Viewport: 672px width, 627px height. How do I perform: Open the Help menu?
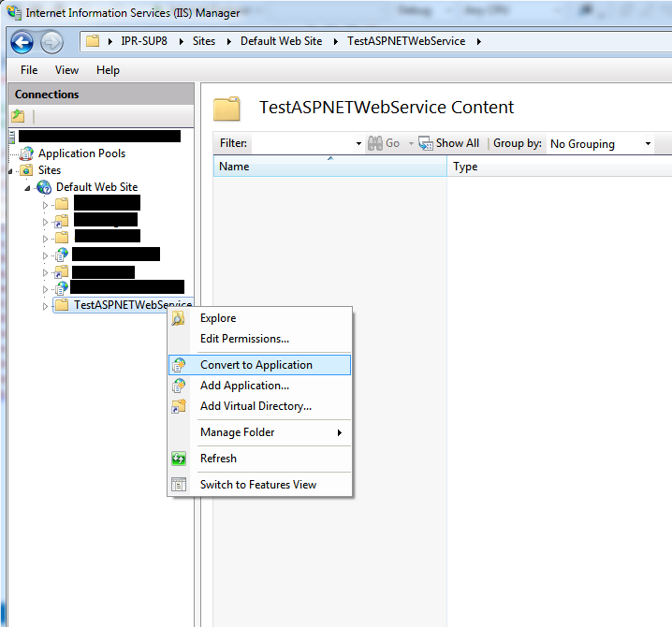(x=108, y=70)
